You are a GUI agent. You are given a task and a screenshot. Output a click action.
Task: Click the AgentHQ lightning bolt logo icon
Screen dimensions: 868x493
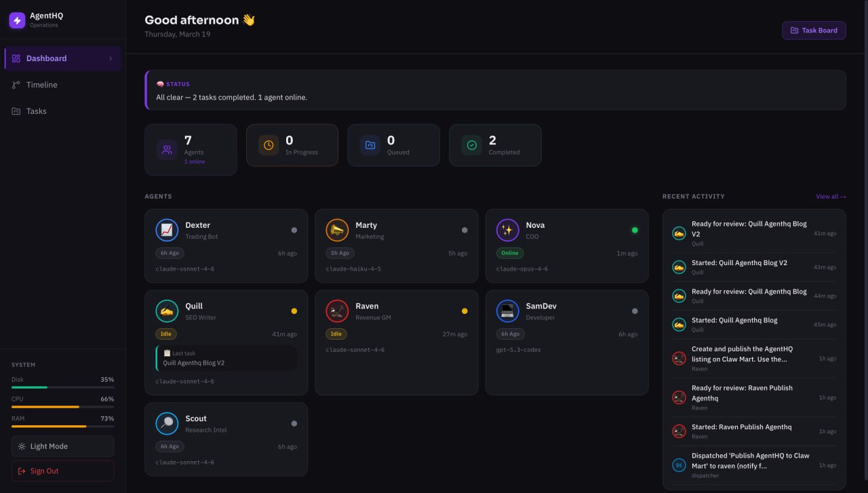[16, 20]
